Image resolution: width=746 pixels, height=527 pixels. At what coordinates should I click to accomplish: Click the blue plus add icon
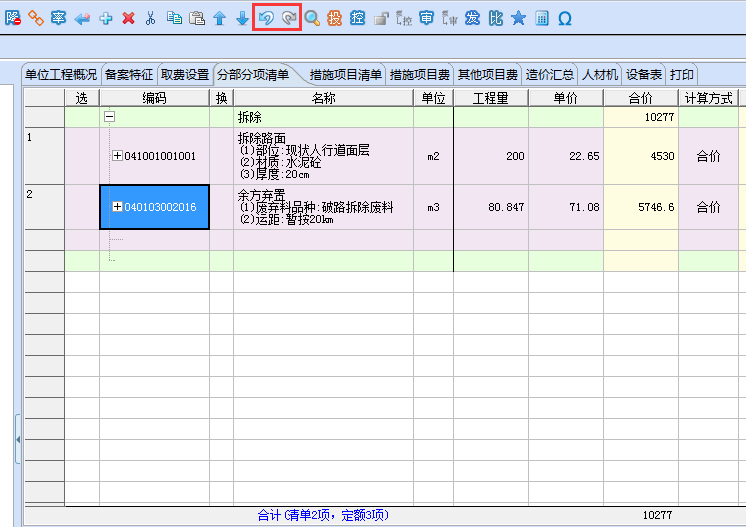(105, 18)
